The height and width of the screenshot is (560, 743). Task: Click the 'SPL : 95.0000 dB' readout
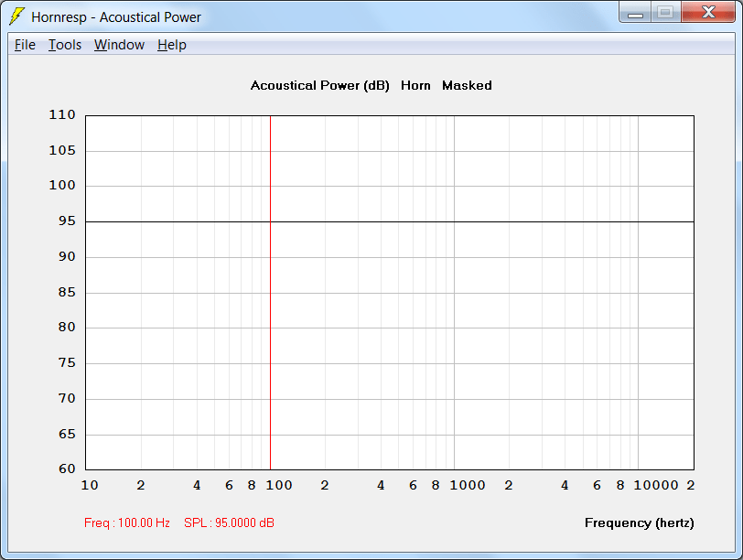229,522
